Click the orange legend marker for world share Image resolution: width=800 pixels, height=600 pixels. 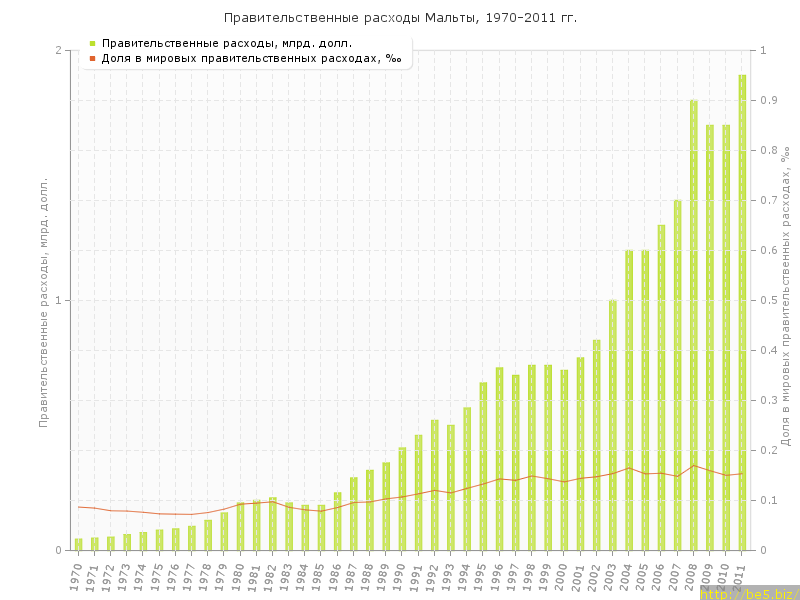92,59
